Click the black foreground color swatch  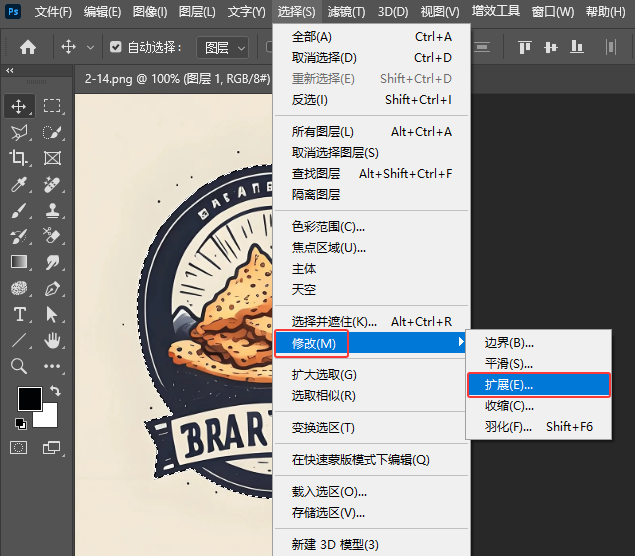click(x=30, y=398)
